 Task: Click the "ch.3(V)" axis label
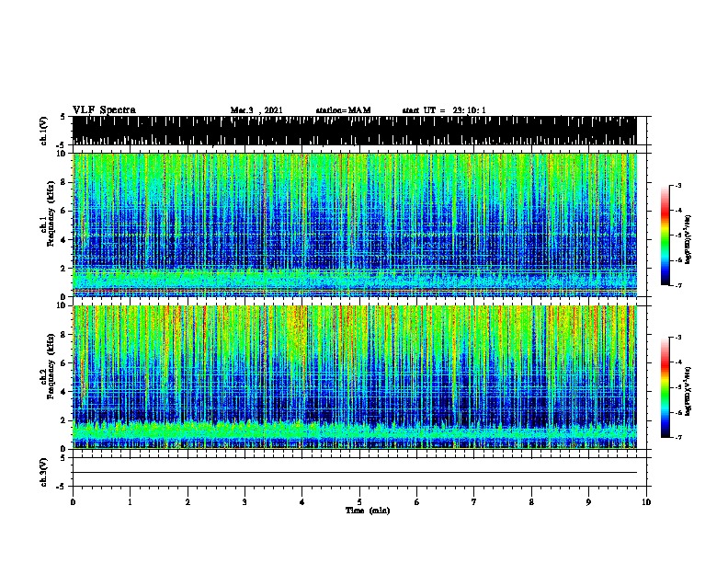43,472
